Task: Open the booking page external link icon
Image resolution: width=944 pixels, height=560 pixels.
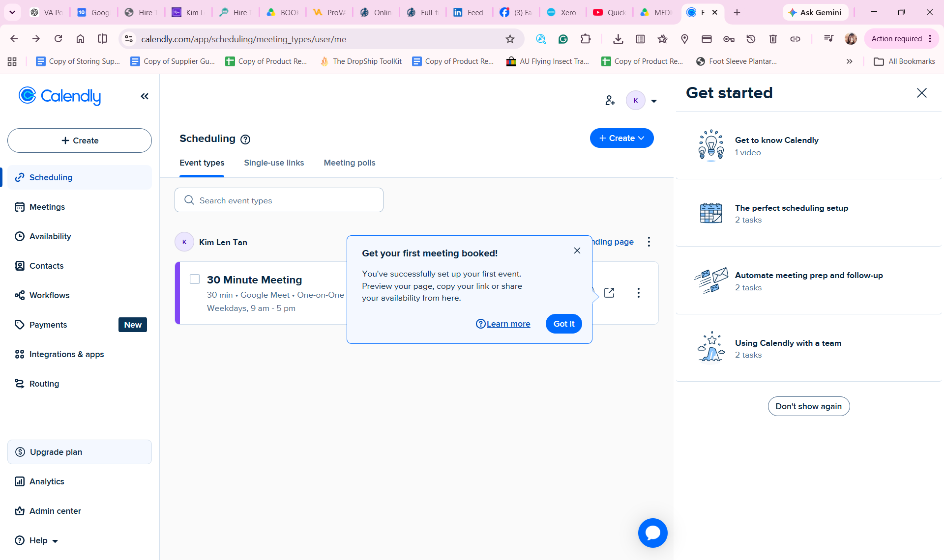Action: point(609,293)
